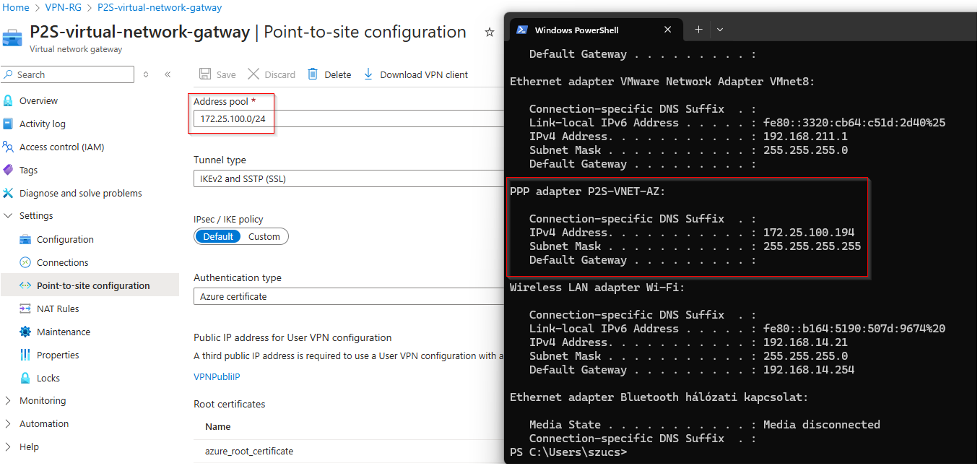This screenshot has height=466, width=980.
Task: Open the VPNPubliIP link
Action: pyautogui.click(x=217, y=376)
